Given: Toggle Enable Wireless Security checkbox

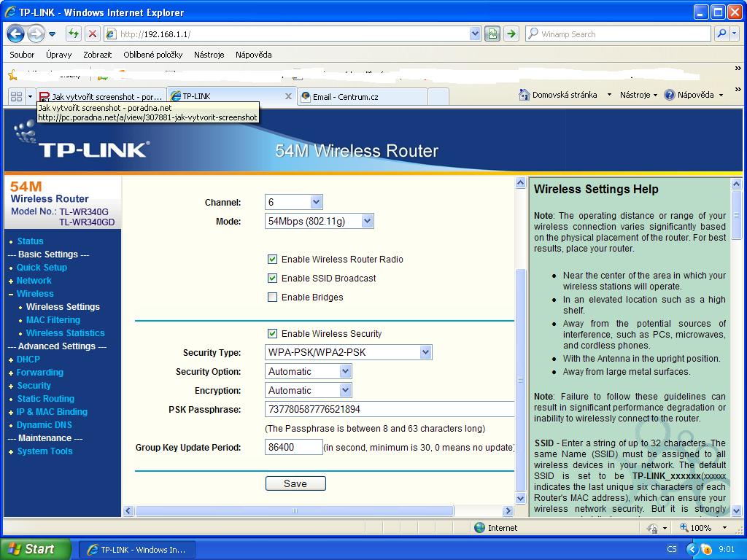Looking at the screenshot, I should click(272, 334).
